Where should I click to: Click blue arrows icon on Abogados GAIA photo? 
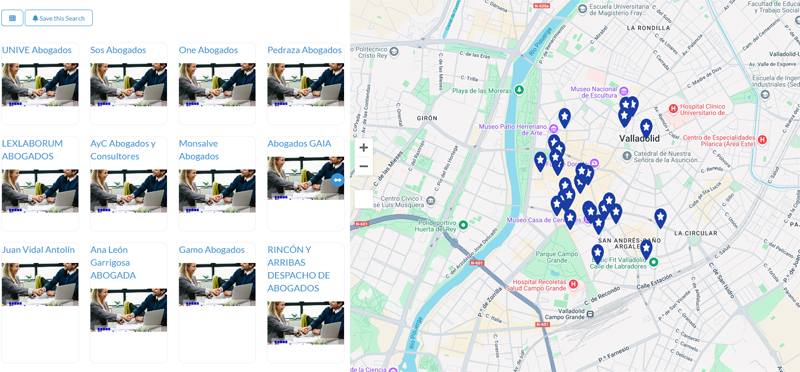[x=337, y=180]
